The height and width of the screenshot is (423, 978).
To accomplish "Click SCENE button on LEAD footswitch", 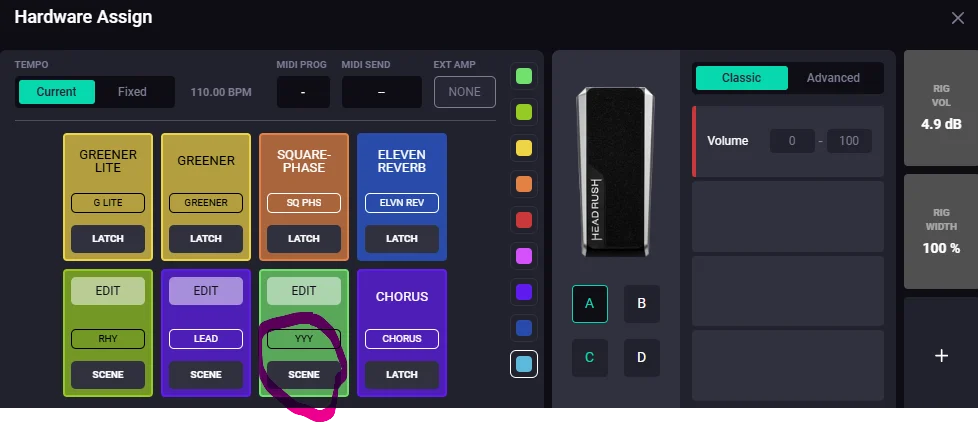I will [206, 375].
